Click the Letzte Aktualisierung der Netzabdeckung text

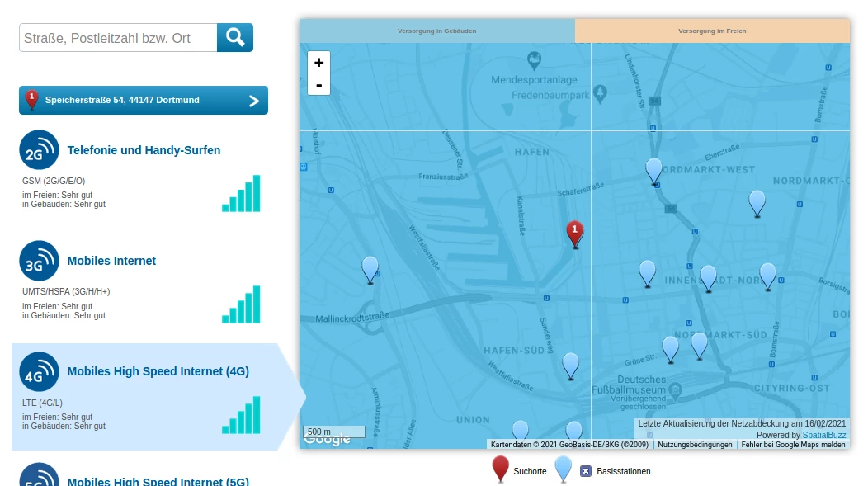coord(742,423)
